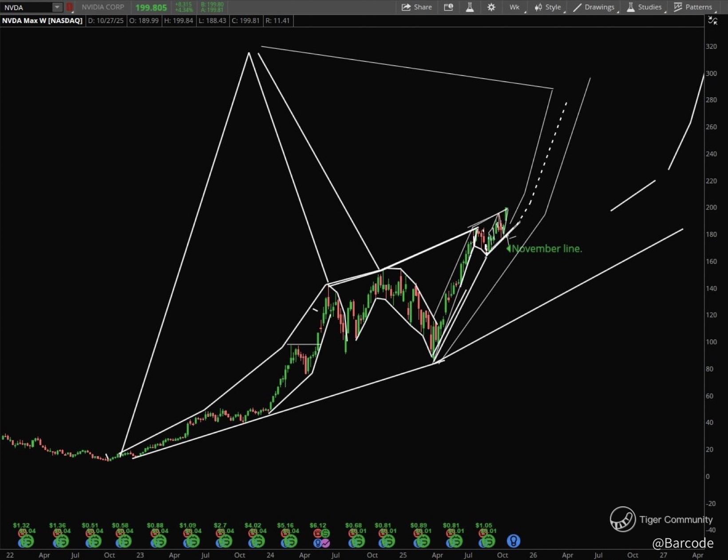The height and width of the screenshot is (560, 728).
Task: Click the lone blue lightbulb upcoming earnings icon
Action: click(514, 541)
